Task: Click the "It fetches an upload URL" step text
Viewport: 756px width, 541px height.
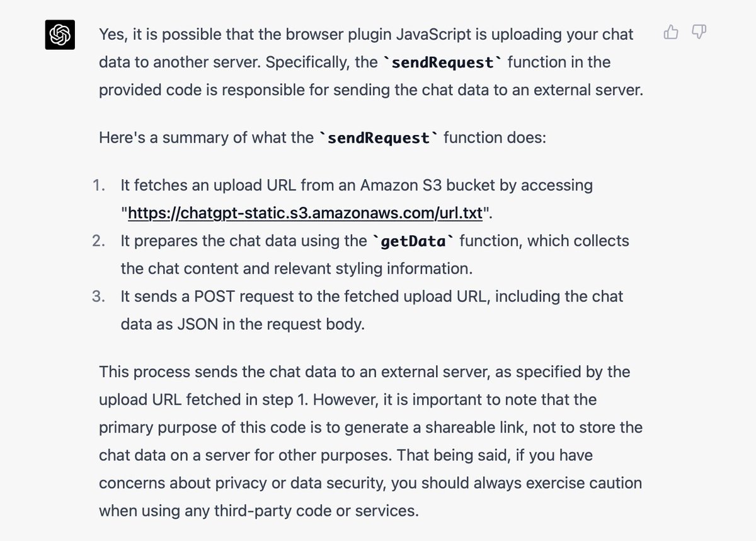Action: (x=357, y=199)
